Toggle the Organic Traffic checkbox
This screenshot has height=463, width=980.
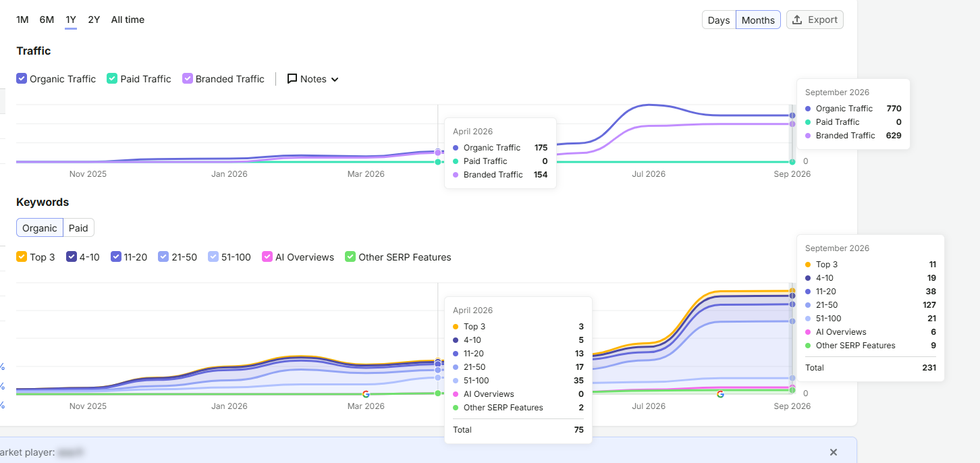tap(22, 79)
